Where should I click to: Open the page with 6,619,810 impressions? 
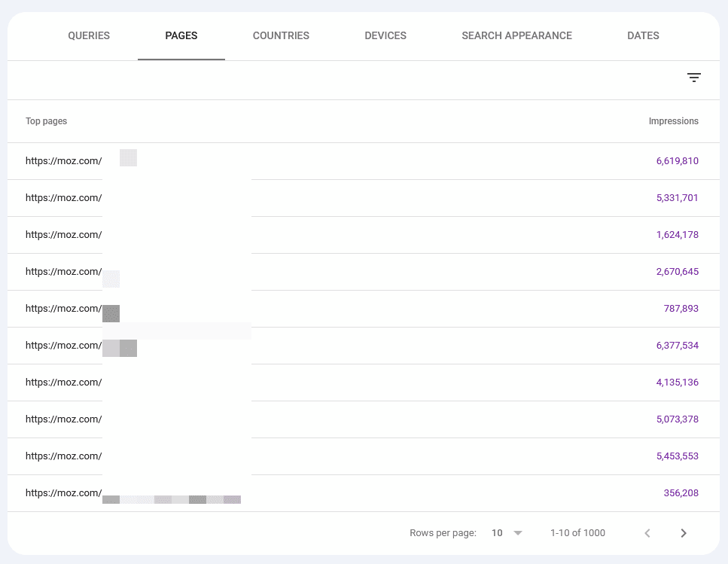[64, 161]
